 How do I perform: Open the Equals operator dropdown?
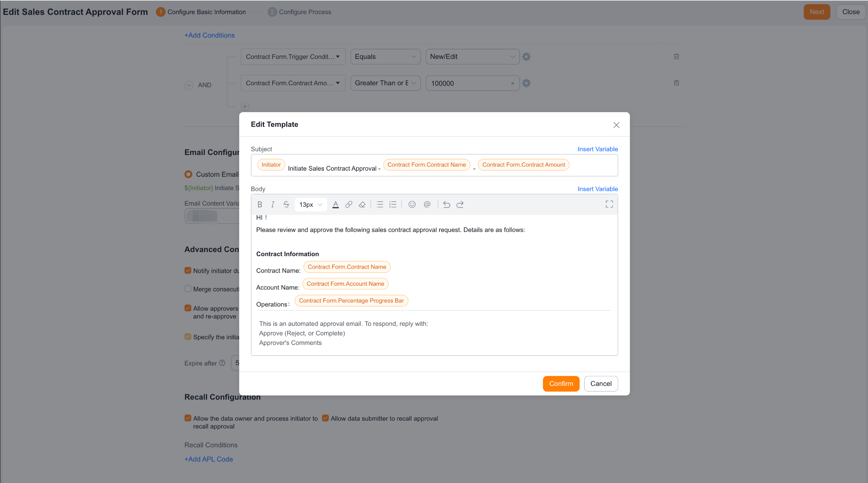[385, 57]
